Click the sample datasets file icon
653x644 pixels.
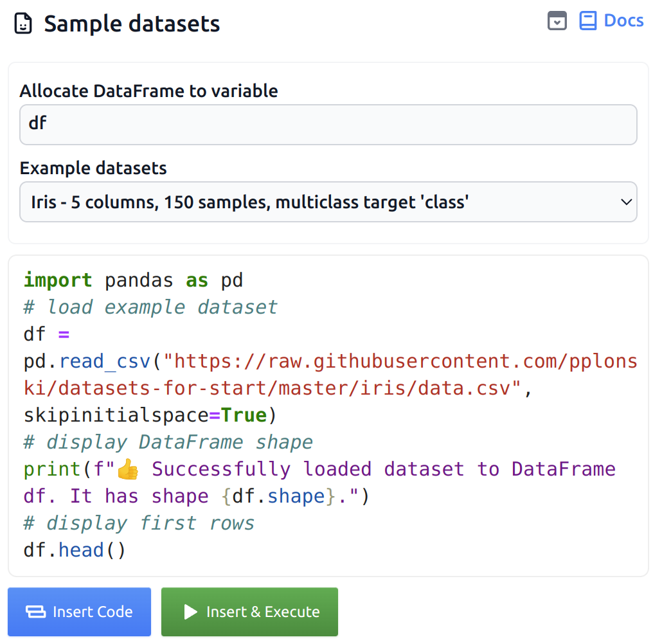pos(22,24)
